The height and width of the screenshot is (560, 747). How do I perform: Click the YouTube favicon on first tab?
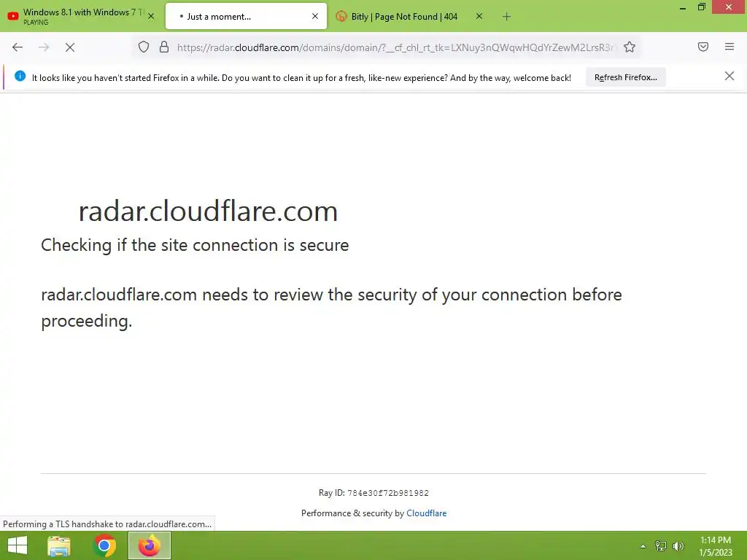13,16
